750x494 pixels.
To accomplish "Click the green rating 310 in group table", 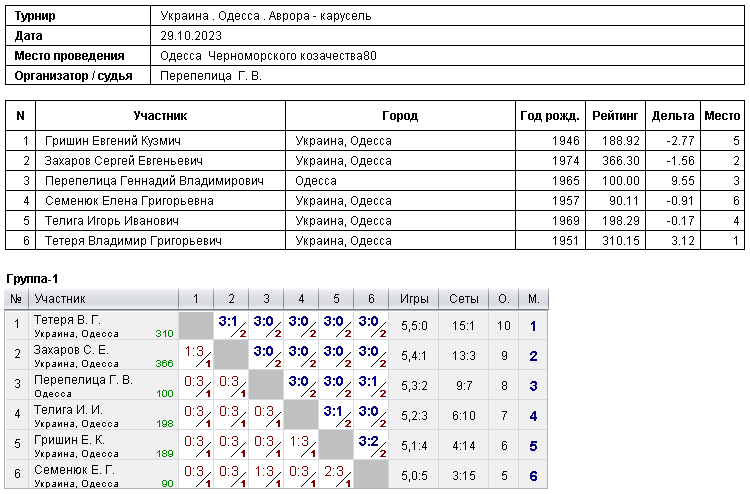I will [x=164, y=334].
